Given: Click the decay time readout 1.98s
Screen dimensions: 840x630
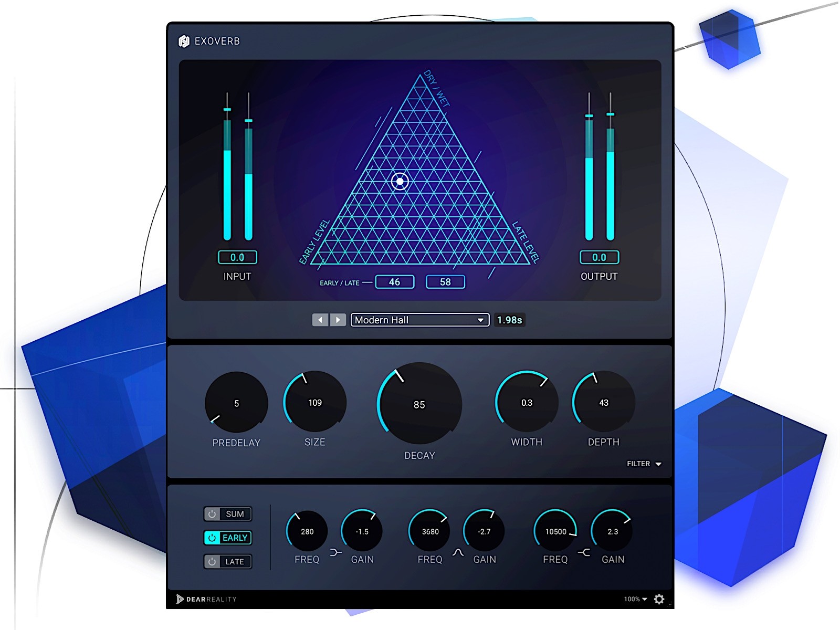Looking at the screenshot, I should click(x=509, y=320).
